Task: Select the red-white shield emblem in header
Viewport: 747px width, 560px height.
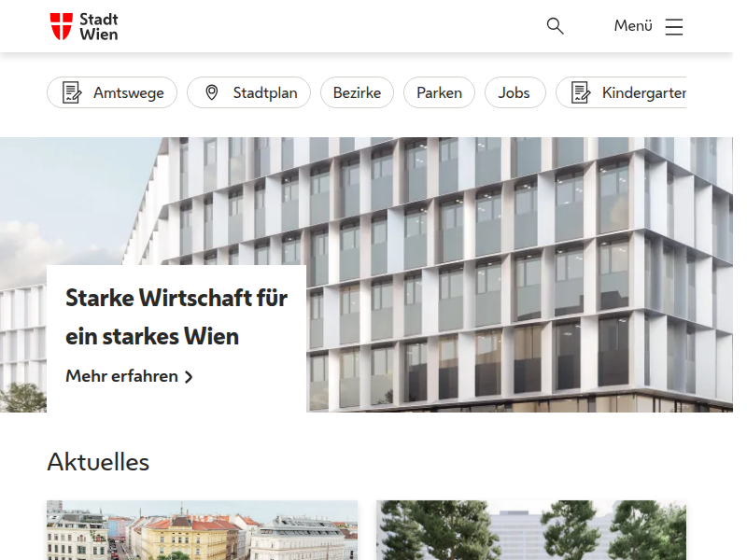Action: 62,26
